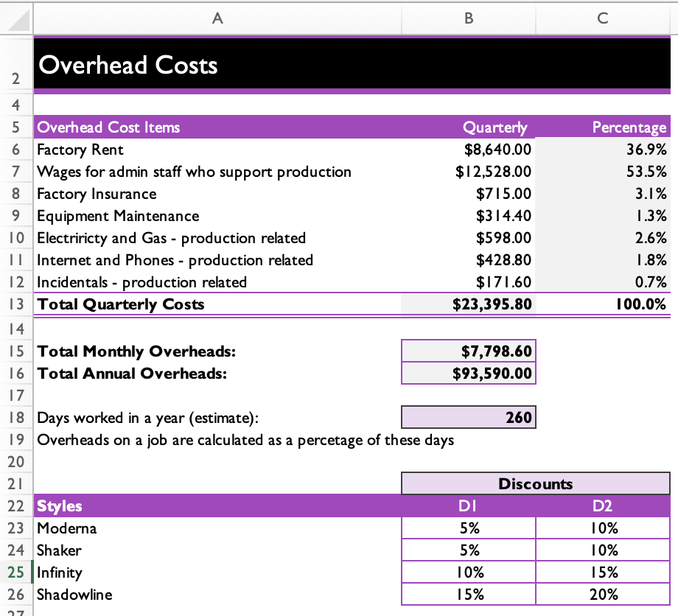Select column B header

(469, 18)
